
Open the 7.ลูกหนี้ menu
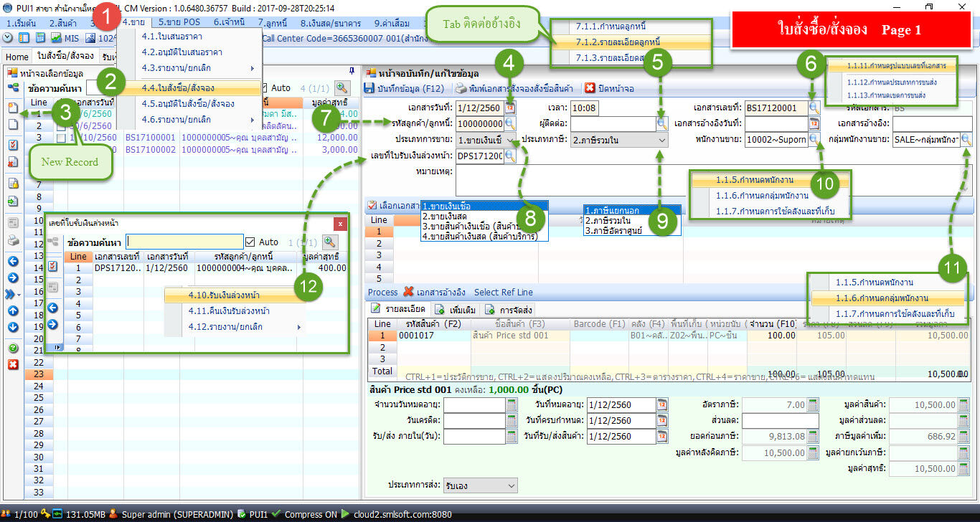[x=273, y=22]
